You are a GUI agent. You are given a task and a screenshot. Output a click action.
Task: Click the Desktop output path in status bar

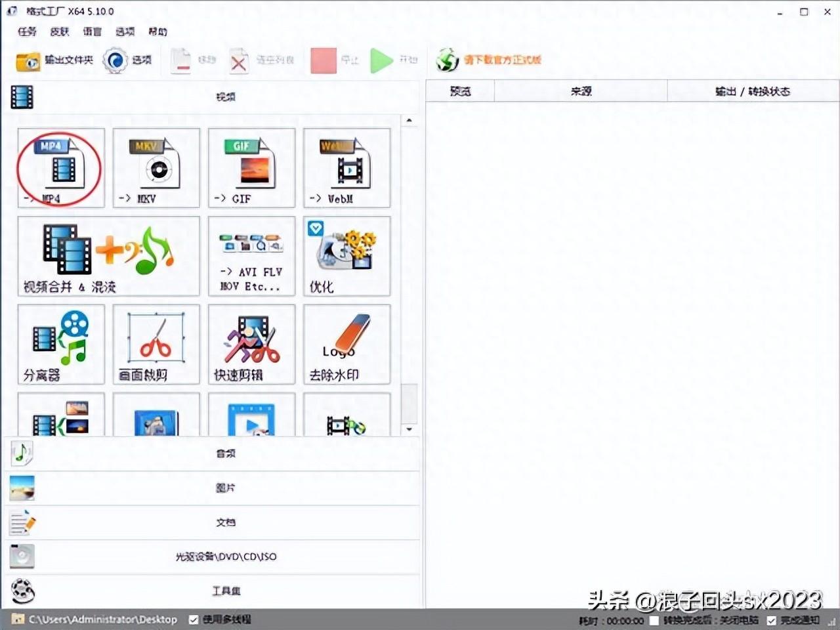point(102,619)
